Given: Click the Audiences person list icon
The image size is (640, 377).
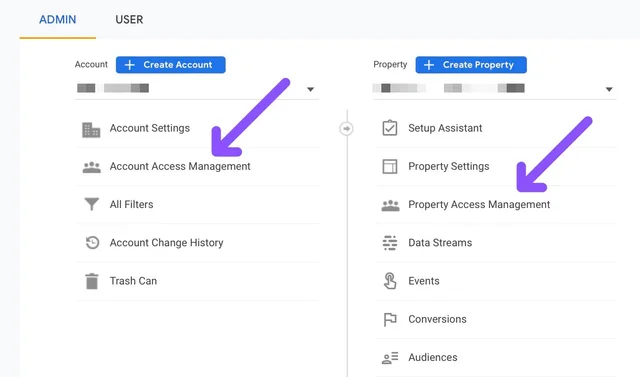Looking at the screenshot, I should tap(390, 358).
